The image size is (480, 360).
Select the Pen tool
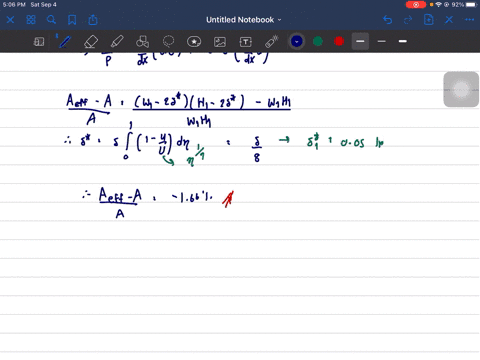click(x=65, y=42)
